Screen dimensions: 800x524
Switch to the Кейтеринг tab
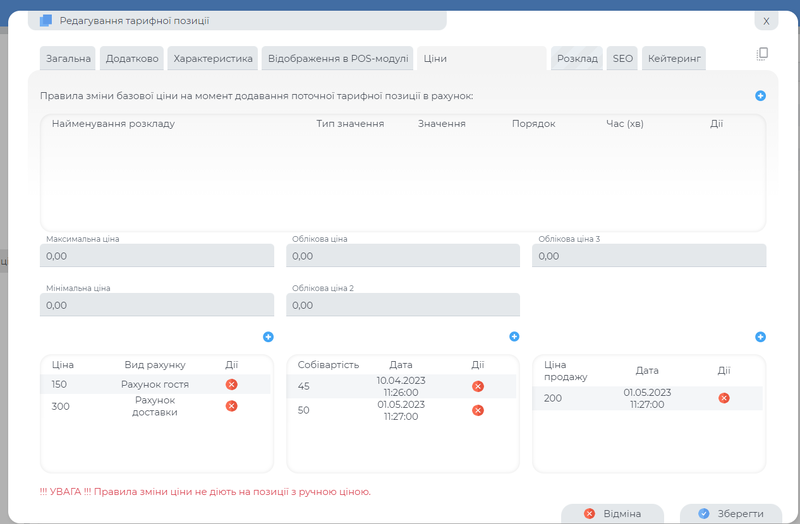(674, 59)
